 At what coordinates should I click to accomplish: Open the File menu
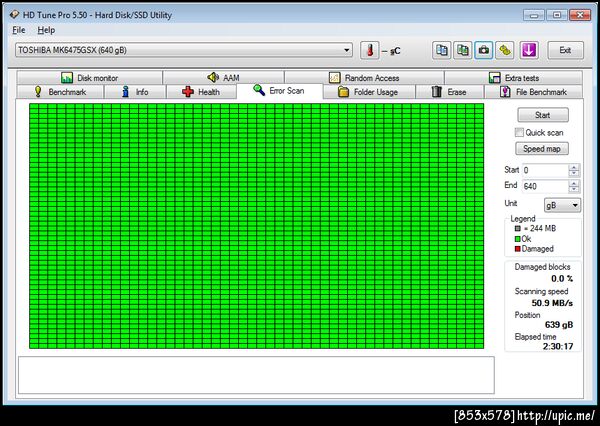(19, 30)
